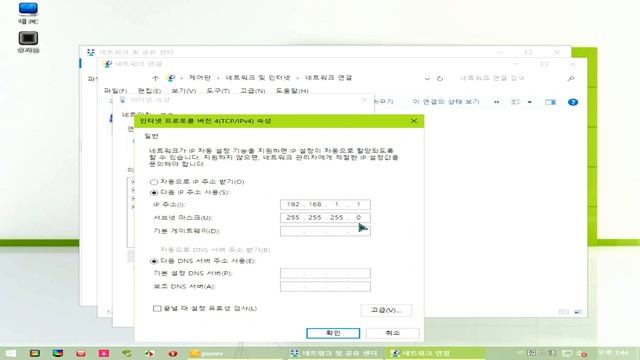Go up one folder level arrow
The image size is (640, 360).
(155, 78)
